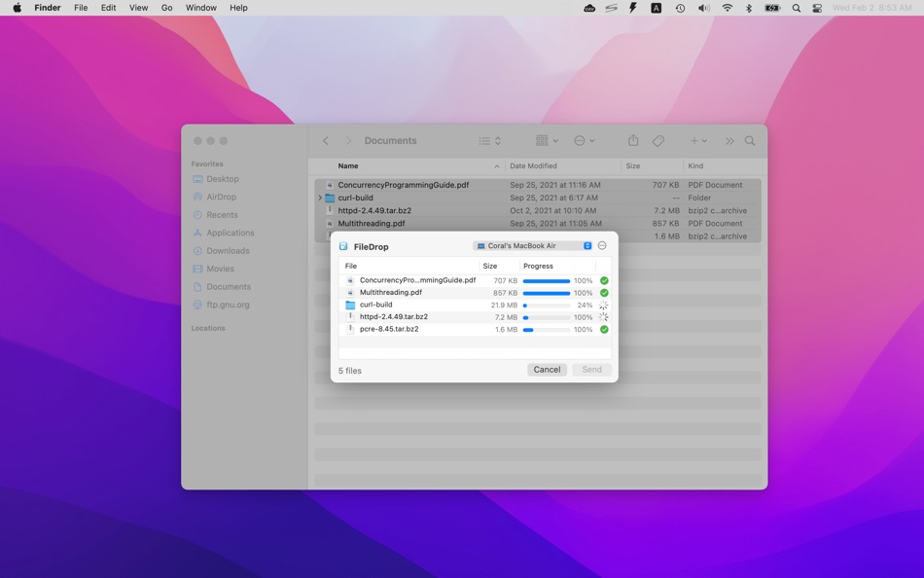Image resolution: width=924 pixels, height=578 pixels.
Task: Click the spinner next to curl-build 24%
Action: tap(603, 306)
